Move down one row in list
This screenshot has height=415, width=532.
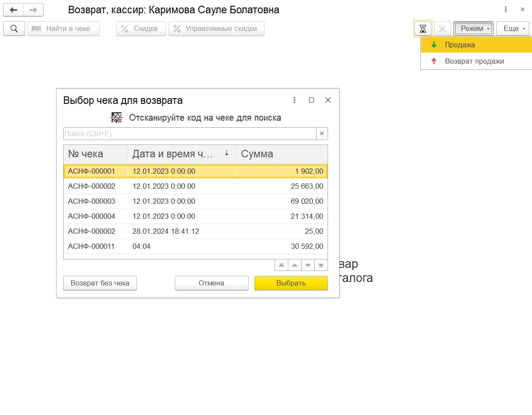click(x=308, y=265)
